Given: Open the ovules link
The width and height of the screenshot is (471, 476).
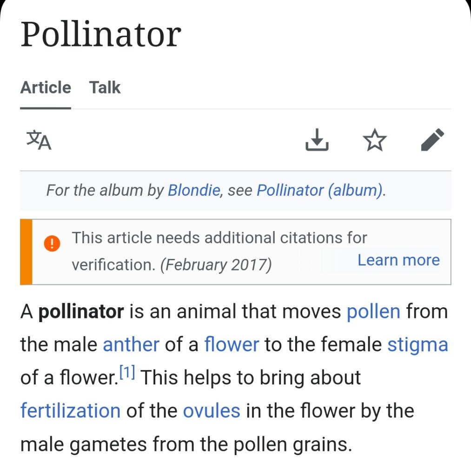Looking at the screenshot, I should pos(212,411).
